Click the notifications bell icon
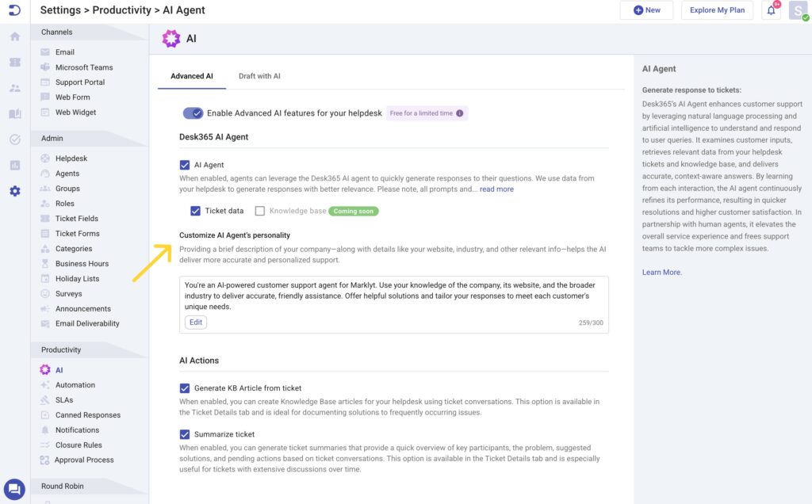 tap(770, 10)
